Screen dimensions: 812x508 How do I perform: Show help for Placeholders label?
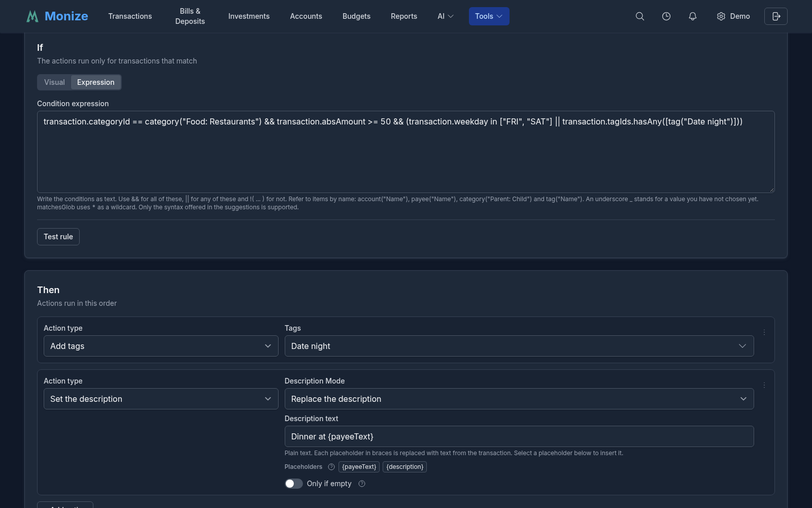(x=331, y=467)
